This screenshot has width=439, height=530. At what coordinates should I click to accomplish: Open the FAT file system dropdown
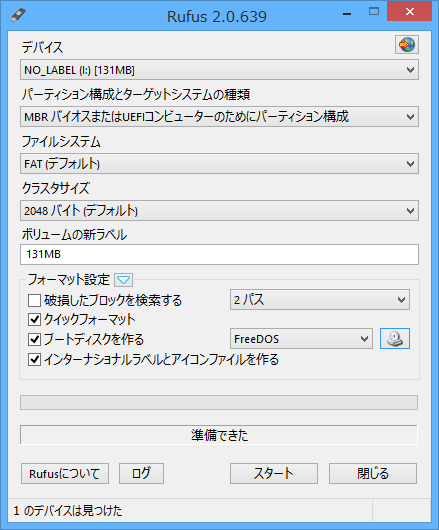(x=219, y=164)
